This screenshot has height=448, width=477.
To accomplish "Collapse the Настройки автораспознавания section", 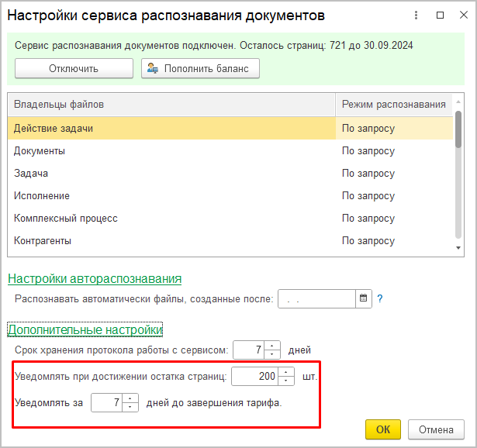I will (x=95, y=279).
